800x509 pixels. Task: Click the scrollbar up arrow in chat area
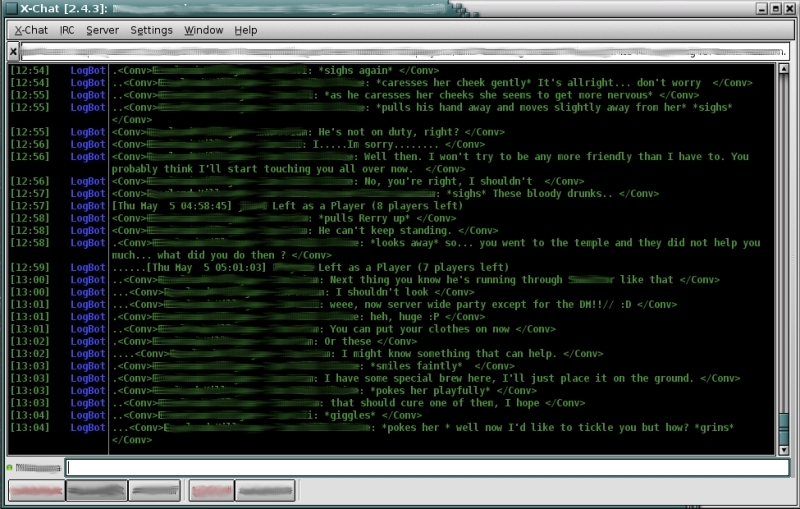click(783, 71)
